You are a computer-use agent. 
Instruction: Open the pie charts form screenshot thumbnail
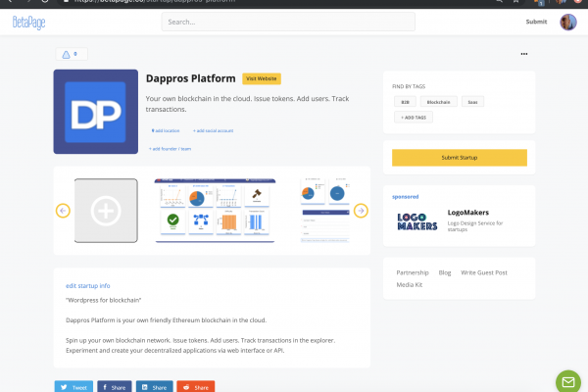(325, 211)
